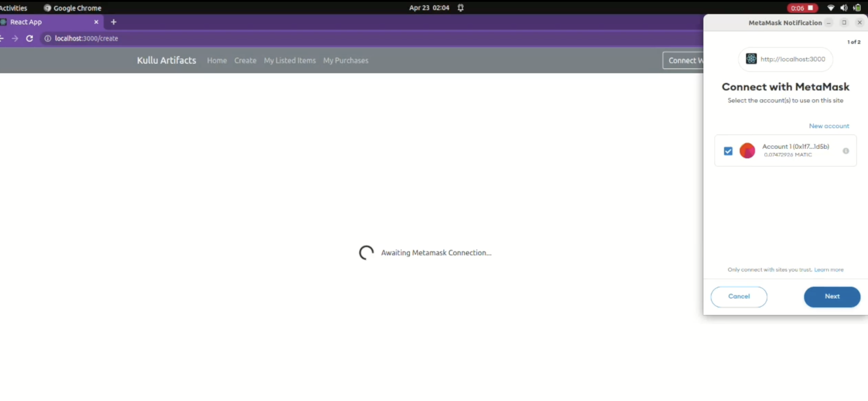Open the Home nav item

point(217,60)
